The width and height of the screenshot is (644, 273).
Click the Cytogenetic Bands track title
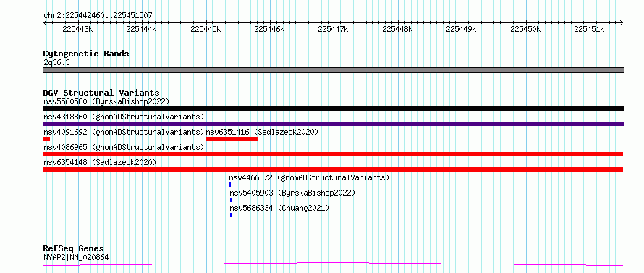click(86, 54)
